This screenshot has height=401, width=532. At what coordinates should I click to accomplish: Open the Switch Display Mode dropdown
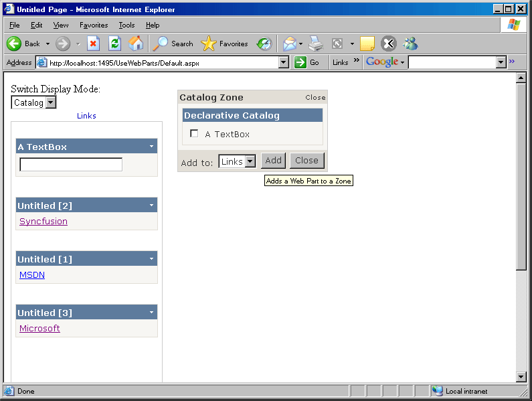coord(51,102)
